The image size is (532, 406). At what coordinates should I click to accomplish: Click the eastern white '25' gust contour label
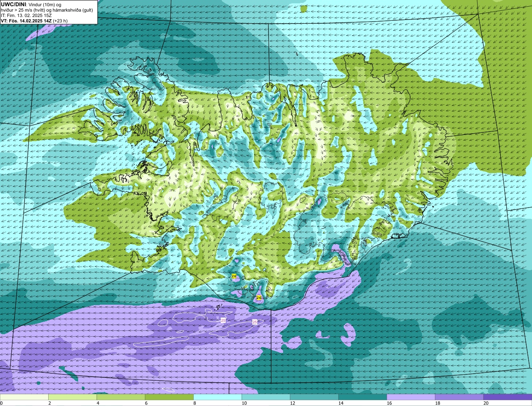click(255, 322)
